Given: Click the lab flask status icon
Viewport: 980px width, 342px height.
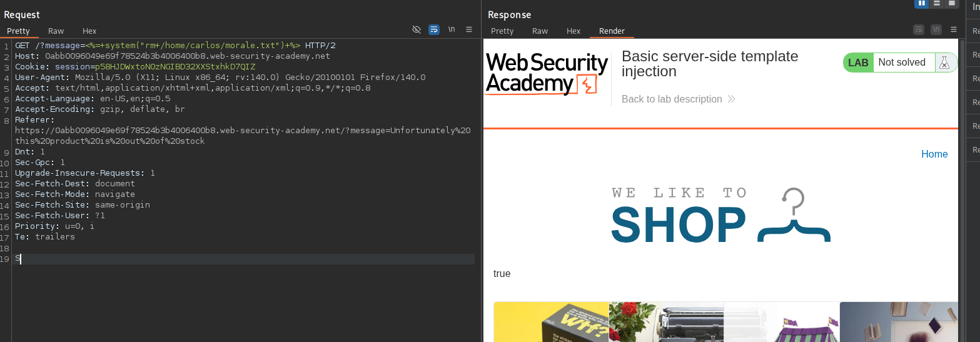Looking at the screenshot, I should coord(945,63).
